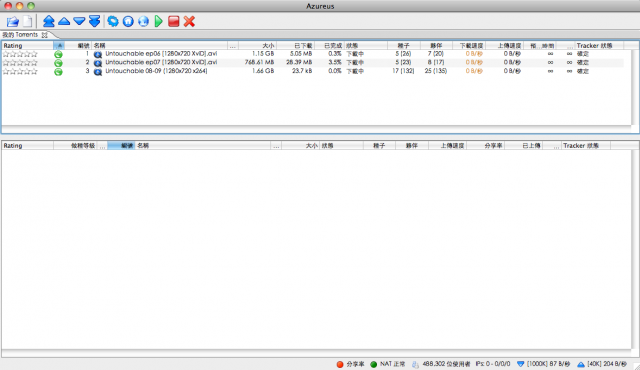Image resolution: width=640 pixels, height=370 pixels.
Task: Click file-type icon beside Untouchable ep07
Action: (98, 63)
